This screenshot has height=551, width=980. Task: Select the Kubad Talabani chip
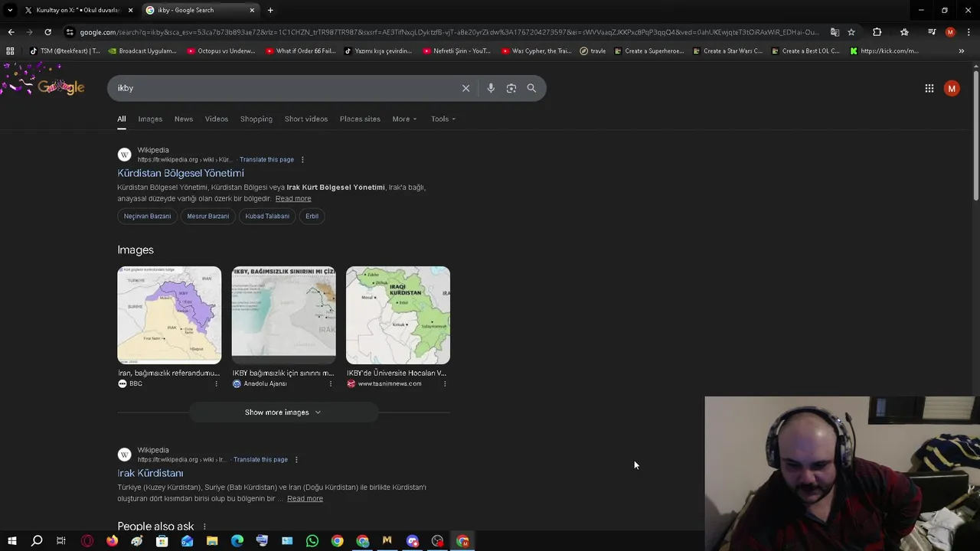(267, 217)
